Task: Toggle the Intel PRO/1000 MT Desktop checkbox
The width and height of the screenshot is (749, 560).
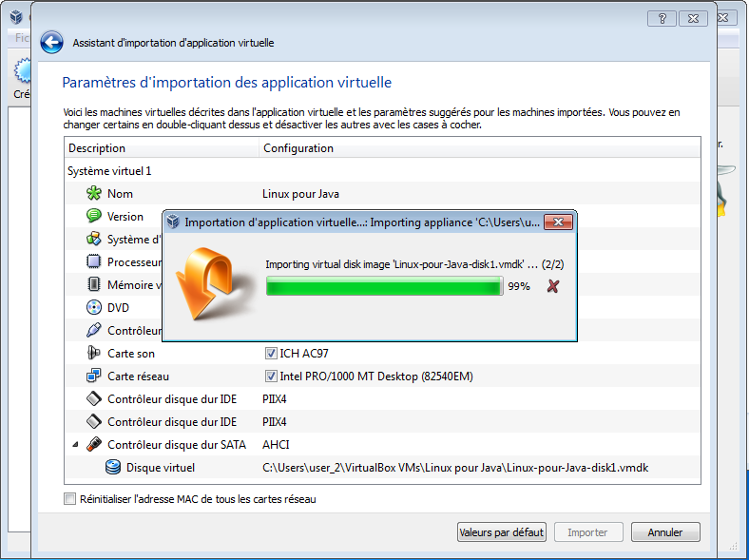Action: 271,377
